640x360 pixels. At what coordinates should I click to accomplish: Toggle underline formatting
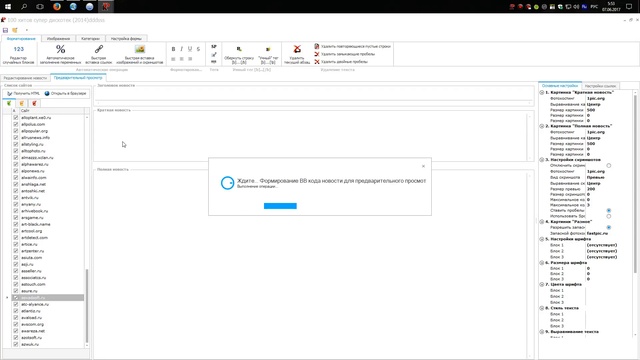[x=190, y=49]
